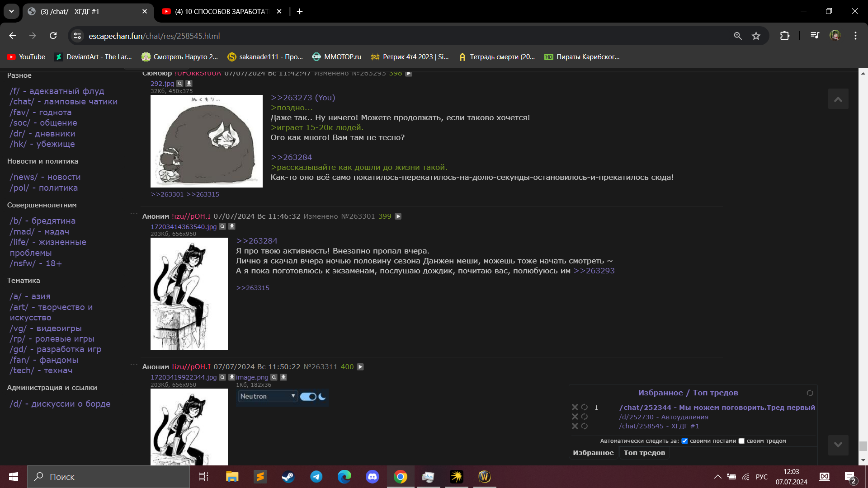Viewport: 868px width, 488px height.
Task: Refresh entire favorites panel
Action: click(x=810, y=393)
